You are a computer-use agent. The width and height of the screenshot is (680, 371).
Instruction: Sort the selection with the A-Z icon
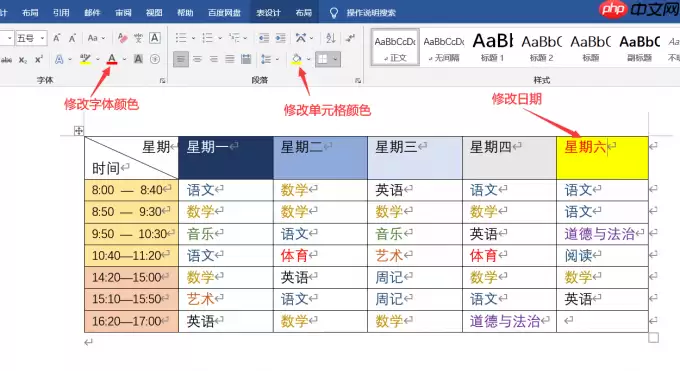[331, 38]
